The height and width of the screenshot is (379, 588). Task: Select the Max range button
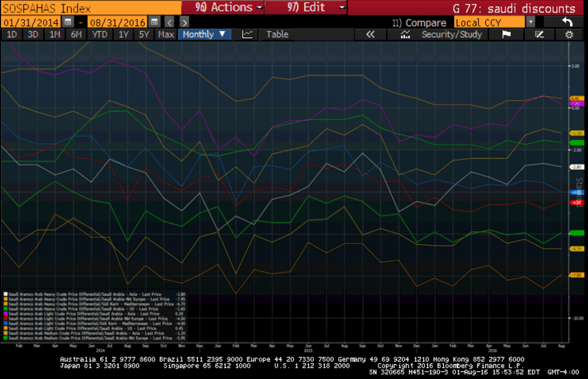(x=166, y=34)
